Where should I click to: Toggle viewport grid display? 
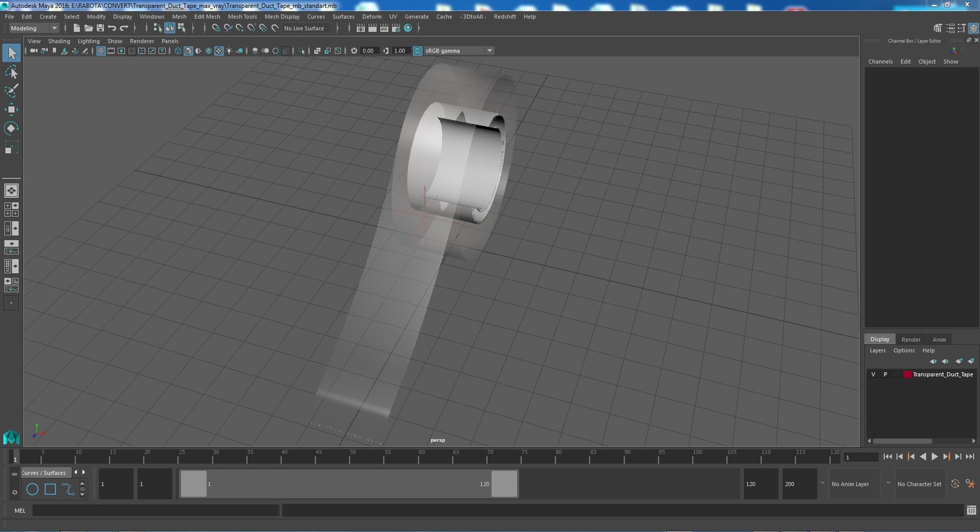tap(101, 50)
